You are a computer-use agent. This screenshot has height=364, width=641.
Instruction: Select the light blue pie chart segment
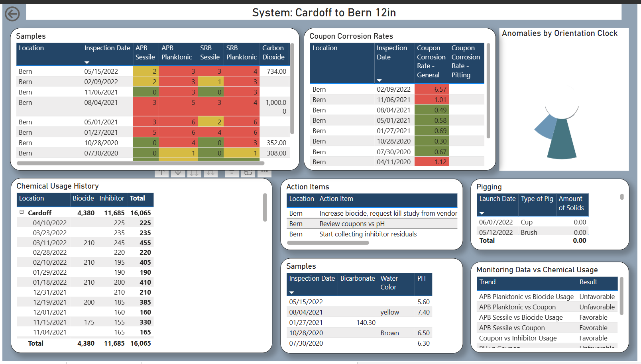point(546,128)
